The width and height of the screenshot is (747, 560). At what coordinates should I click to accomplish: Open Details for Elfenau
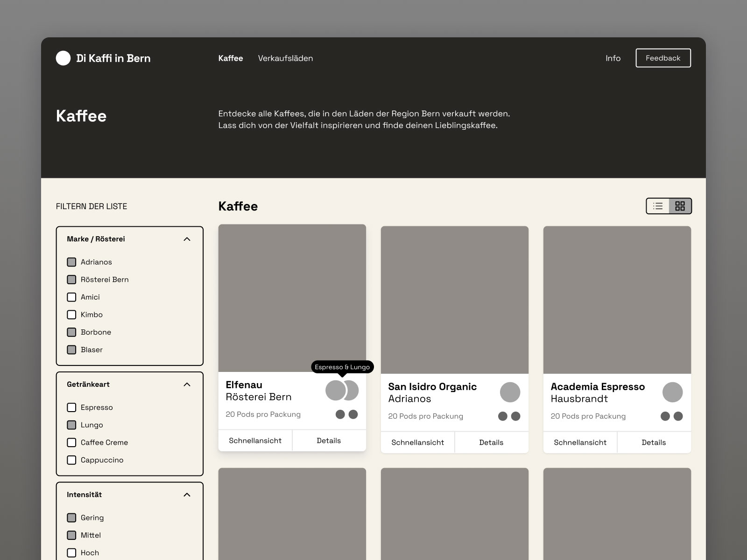329,441
